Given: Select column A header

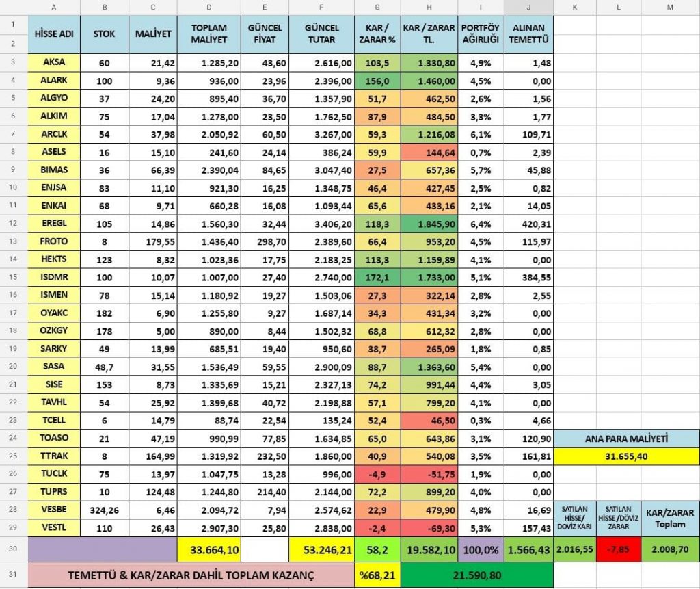Looking at the screenshot, I should pos(54,7).
